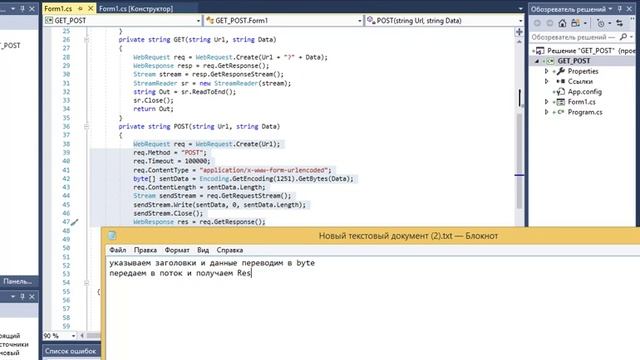
Task: Click code line req.Method = "POST";
Action: (x=170, y=153)
